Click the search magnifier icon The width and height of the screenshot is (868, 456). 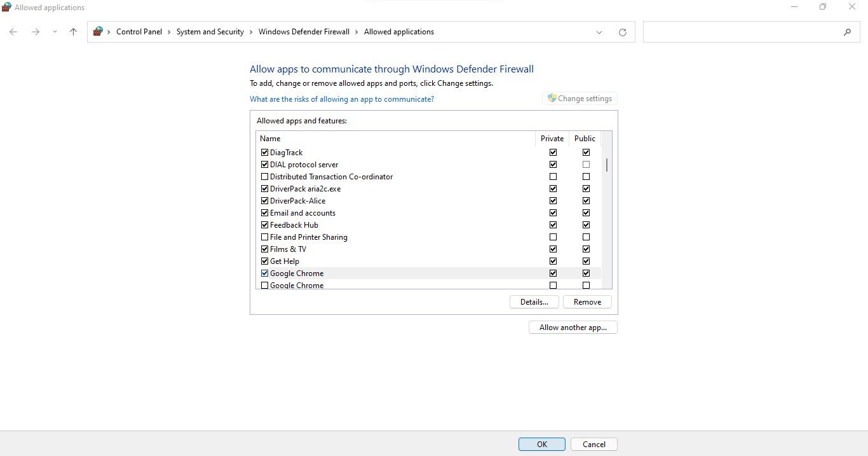click(x=848, y=31)
